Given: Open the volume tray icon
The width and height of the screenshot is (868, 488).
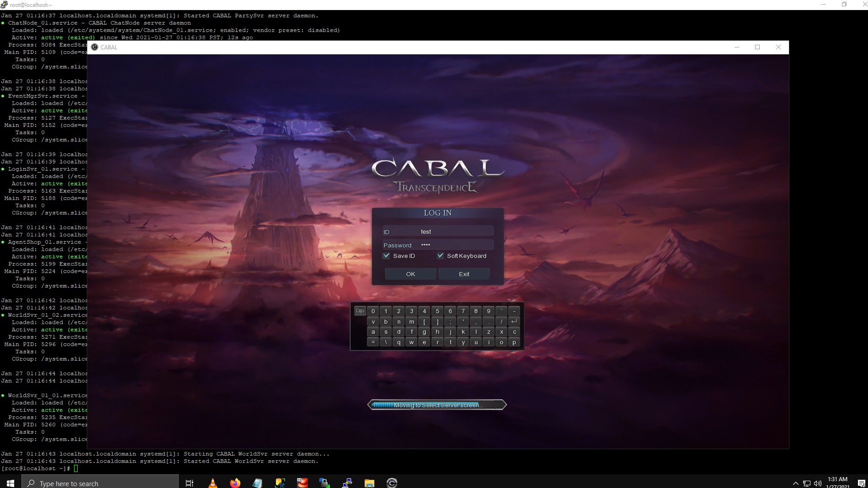Looking at the screenshot, I should tap(818, 483).
